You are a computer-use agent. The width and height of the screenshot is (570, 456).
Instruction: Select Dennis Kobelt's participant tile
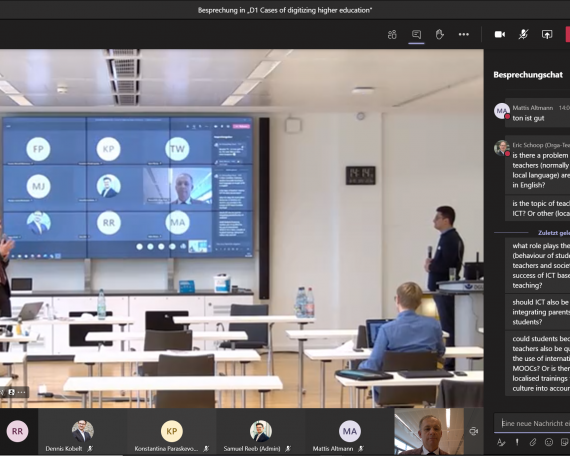pyautogui.click(x=83, y=432)
